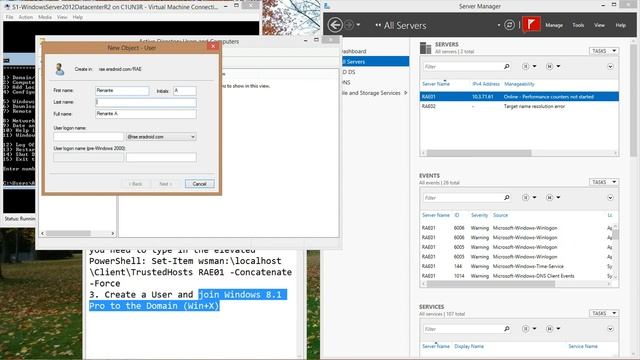Viewport: 640px width, 360px height.
Task: Click the Last name field
Action: (146, 102)
